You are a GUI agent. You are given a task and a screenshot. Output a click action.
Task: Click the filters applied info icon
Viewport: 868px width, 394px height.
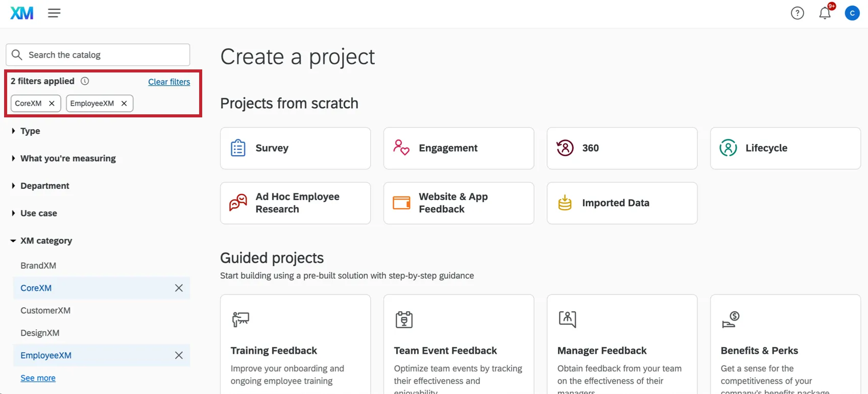[85, 81]
